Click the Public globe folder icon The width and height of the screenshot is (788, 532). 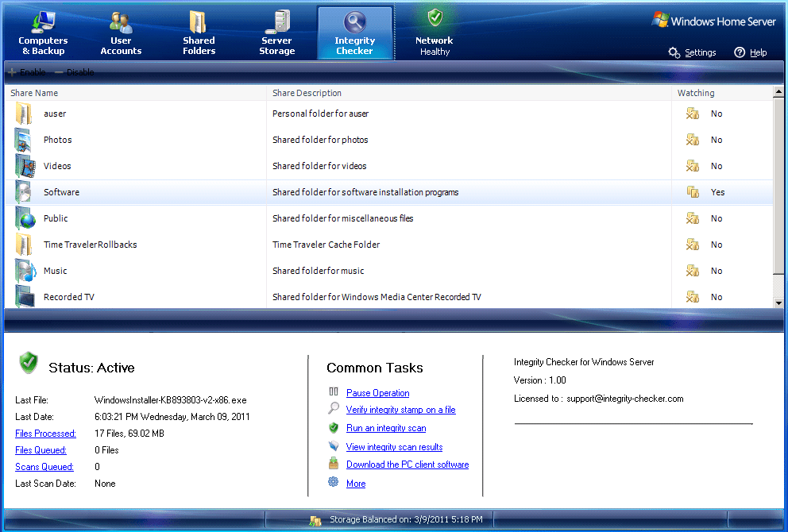tap(24, 218)
